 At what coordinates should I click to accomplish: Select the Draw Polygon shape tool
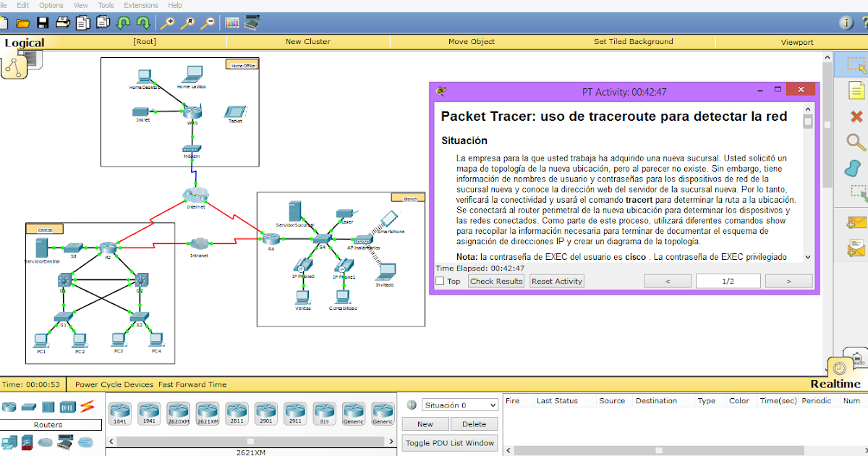coord(856,167)
